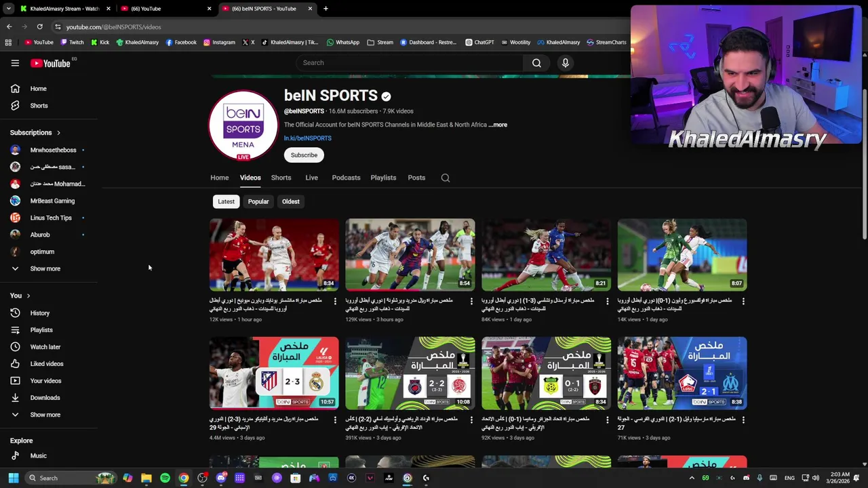Viewport: 868px width, 488px height.
Task: Switch to the channel Live tab
Action: (x=311, y=178)
